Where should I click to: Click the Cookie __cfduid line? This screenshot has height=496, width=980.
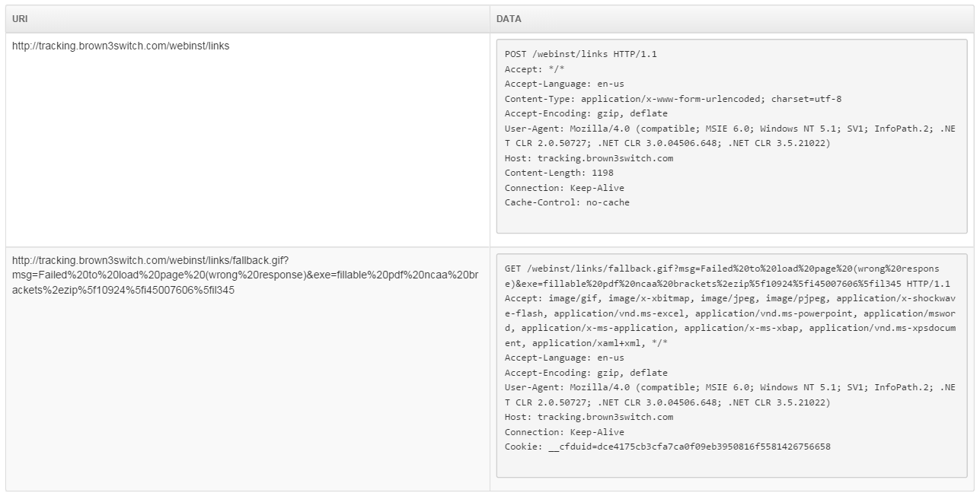point(667,447)
